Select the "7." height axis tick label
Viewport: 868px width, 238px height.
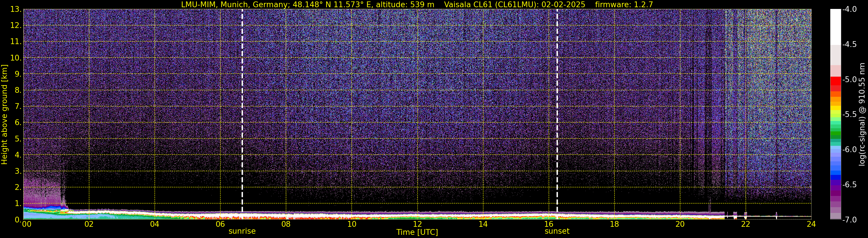coord(18,107)
